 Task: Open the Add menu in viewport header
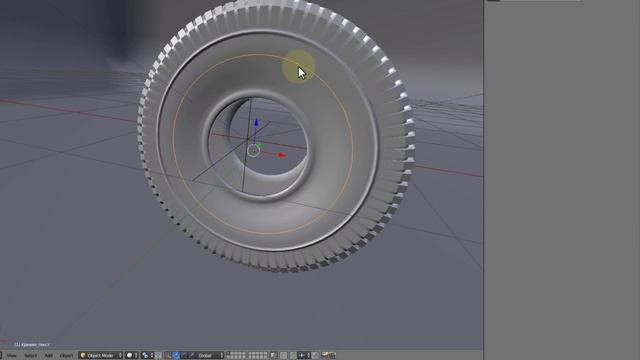pos(48,356)
